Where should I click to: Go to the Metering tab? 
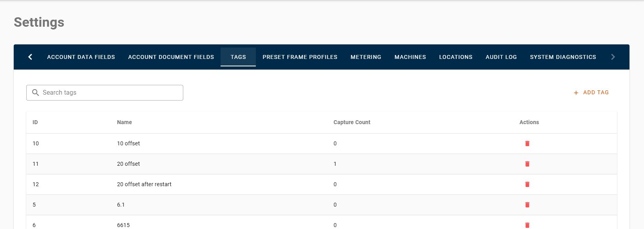pos(366,57)
